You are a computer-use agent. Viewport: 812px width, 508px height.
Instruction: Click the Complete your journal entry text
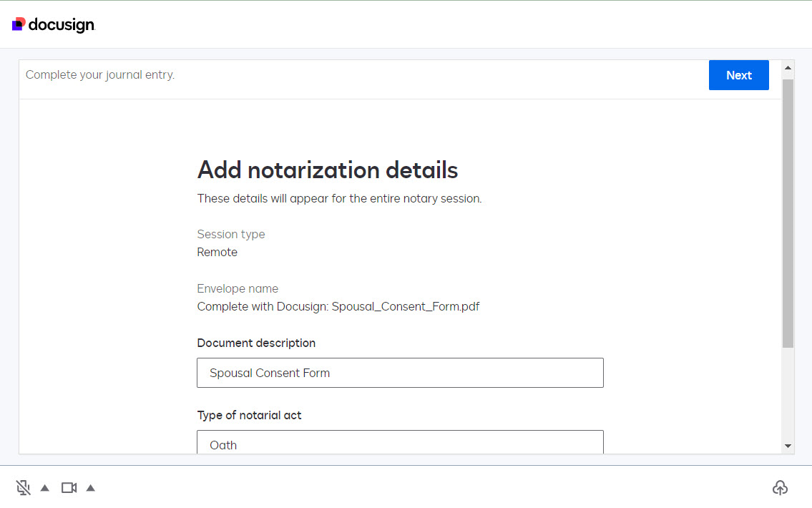[100, 74]
